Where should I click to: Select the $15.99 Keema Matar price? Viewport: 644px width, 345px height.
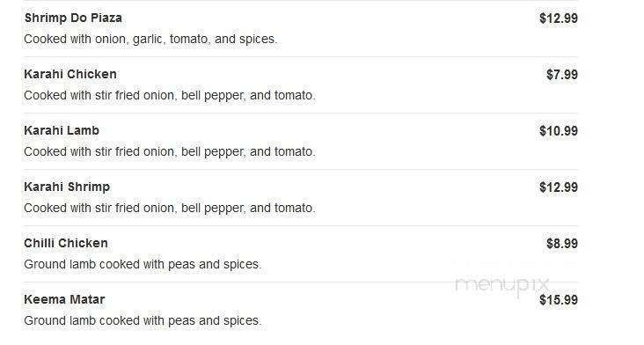tap(559, 300)
